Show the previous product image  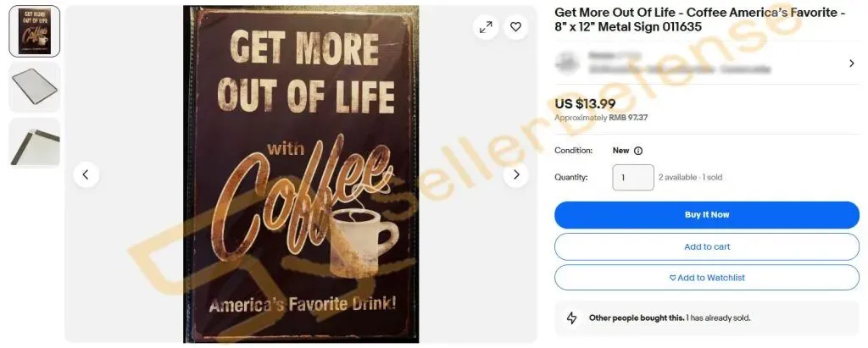[x=86, y=174]
